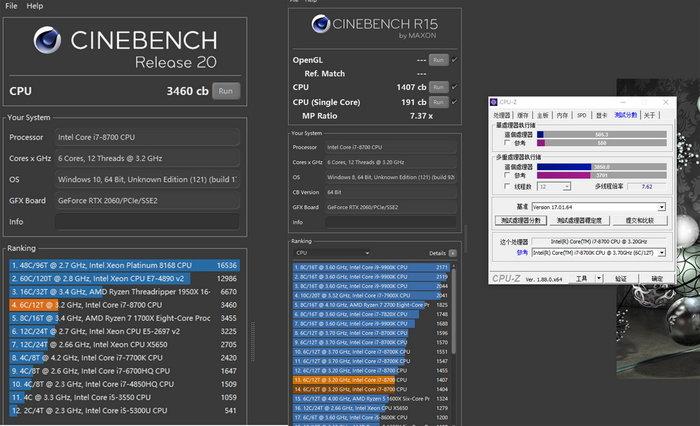The width and height of the screenshot is (700, 426).
Task: Select the Xeon Platinum 8168 ranking row
Action: coord(124,265)
